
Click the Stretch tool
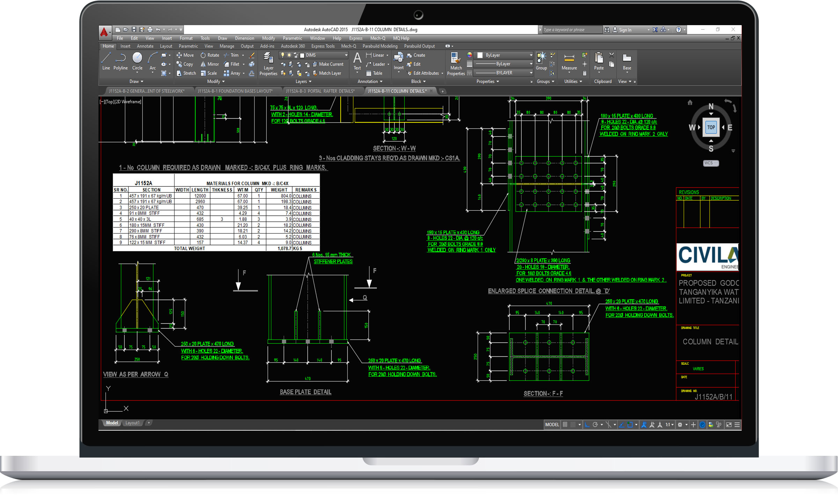coord(186,73)
